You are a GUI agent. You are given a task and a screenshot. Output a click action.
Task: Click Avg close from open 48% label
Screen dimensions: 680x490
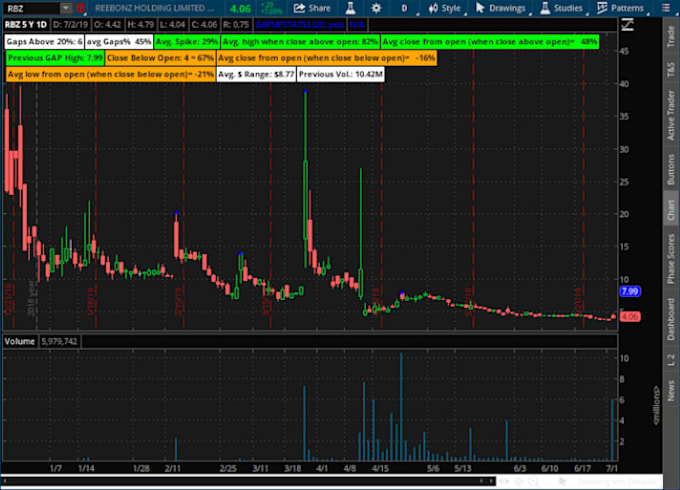point(490,42)
